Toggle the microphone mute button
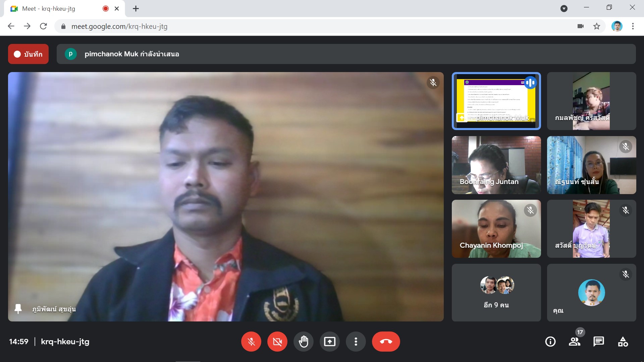The height and width of the screenshot is (362, 644). tap(251, 342)
